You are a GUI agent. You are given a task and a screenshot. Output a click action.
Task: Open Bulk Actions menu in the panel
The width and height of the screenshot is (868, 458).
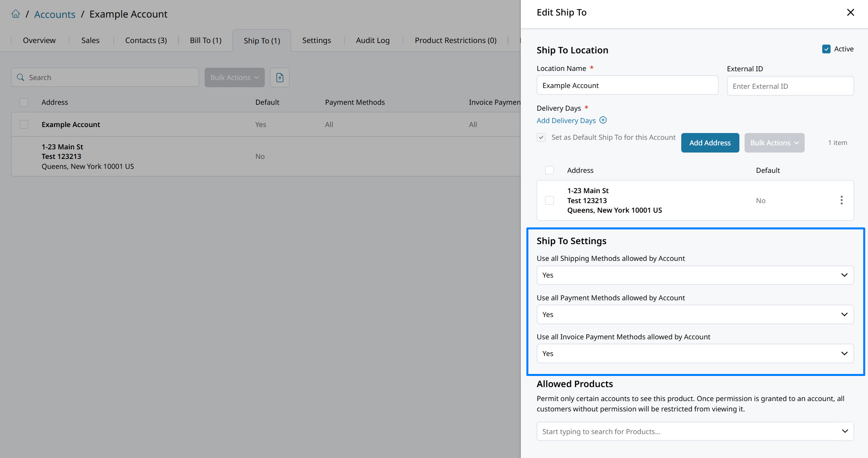click(774, 143)
